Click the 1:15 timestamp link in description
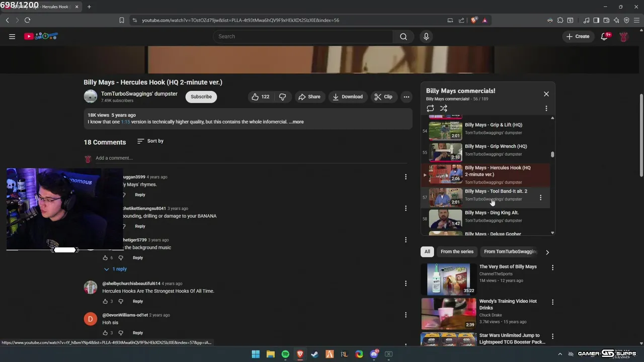 (x=125, y=122)
